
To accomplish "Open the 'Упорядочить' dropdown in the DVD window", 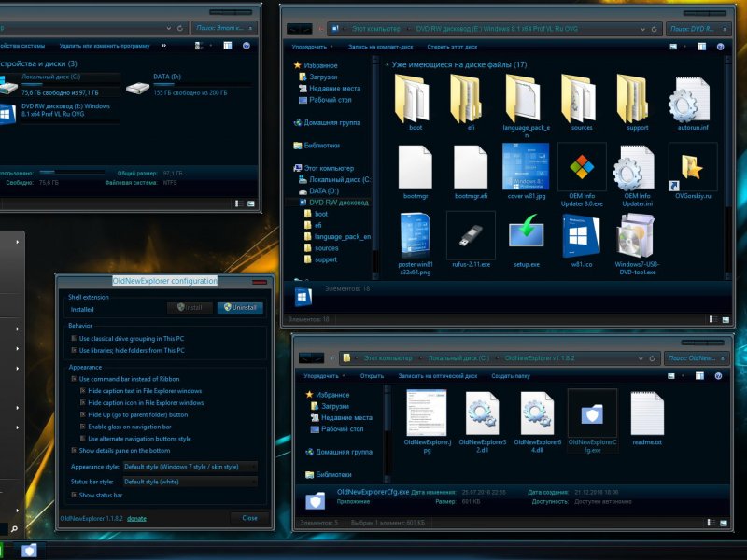I will (312, 47).
